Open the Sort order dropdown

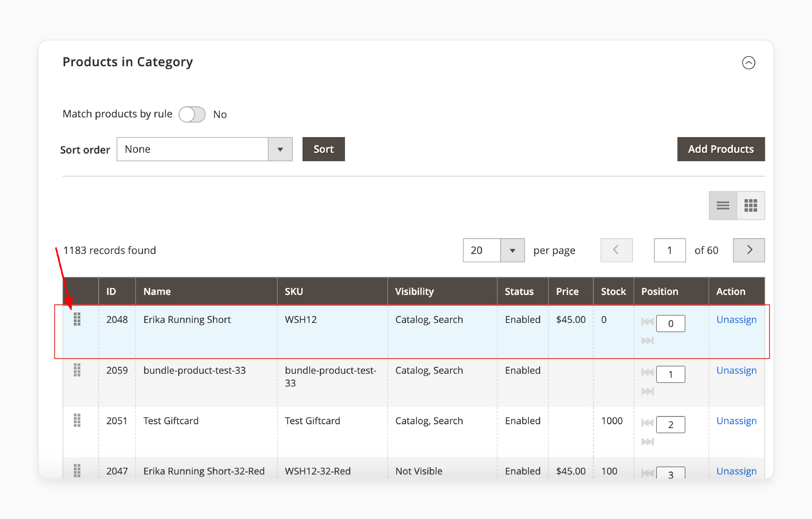[x=204, y=149]
